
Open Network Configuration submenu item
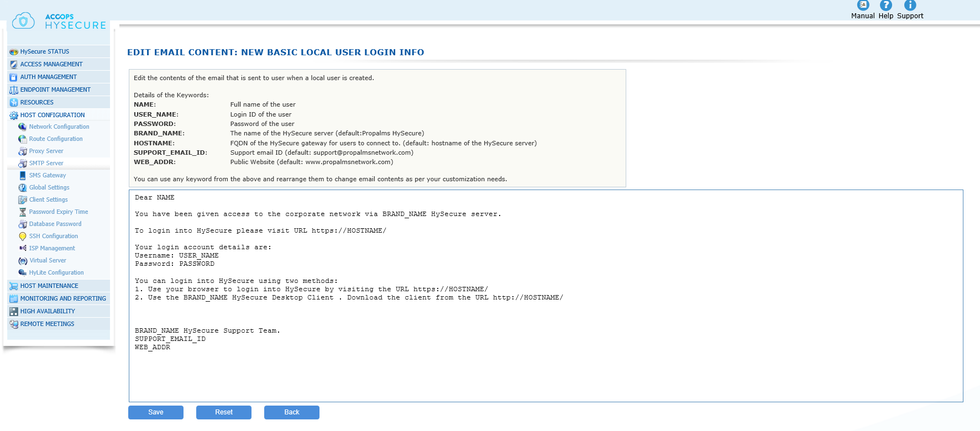click(x=59, y=127)
